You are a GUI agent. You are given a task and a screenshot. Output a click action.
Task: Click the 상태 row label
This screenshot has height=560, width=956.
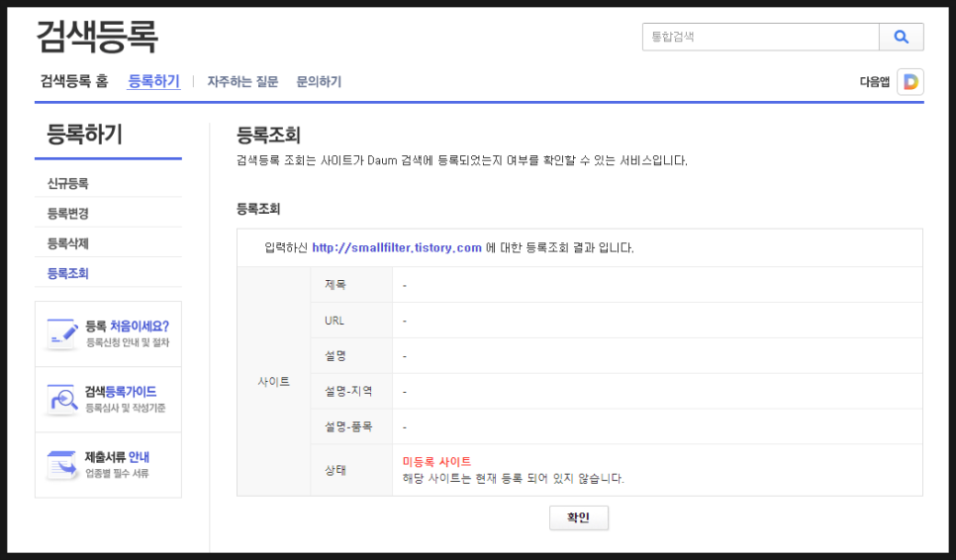(x=335, y=470)
